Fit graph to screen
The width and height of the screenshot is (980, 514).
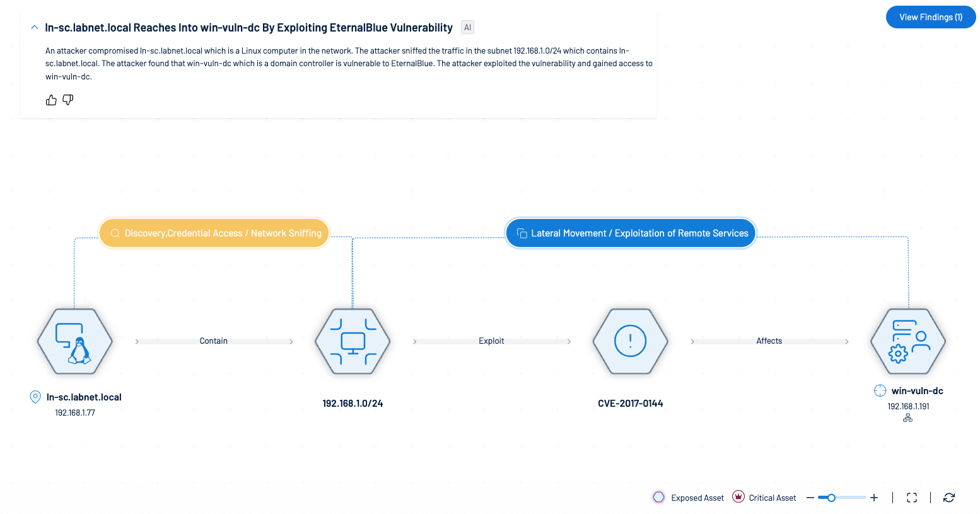912,498
